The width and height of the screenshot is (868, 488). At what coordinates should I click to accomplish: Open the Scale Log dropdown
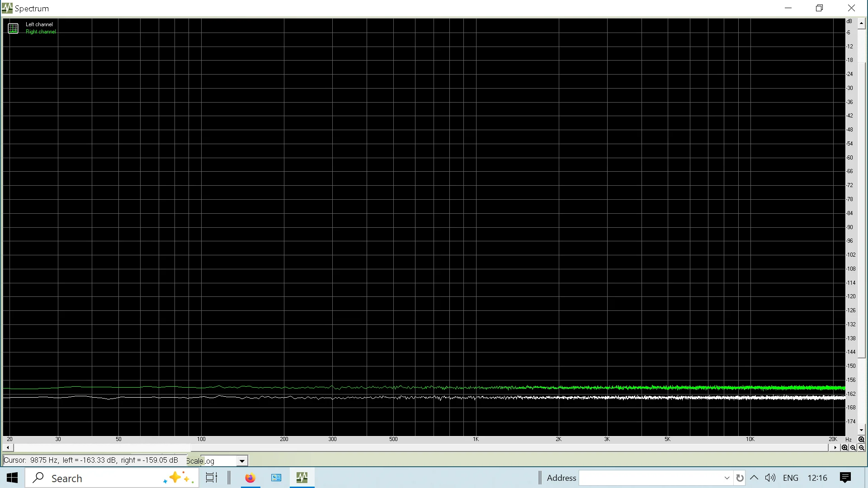(x=242, y=461)
